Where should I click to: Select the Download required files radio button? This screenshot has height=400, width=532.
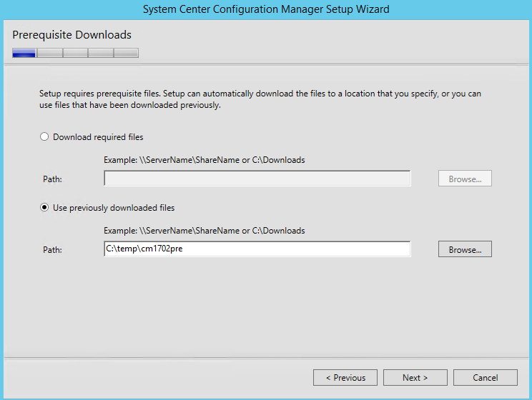(x=44, y=137)
